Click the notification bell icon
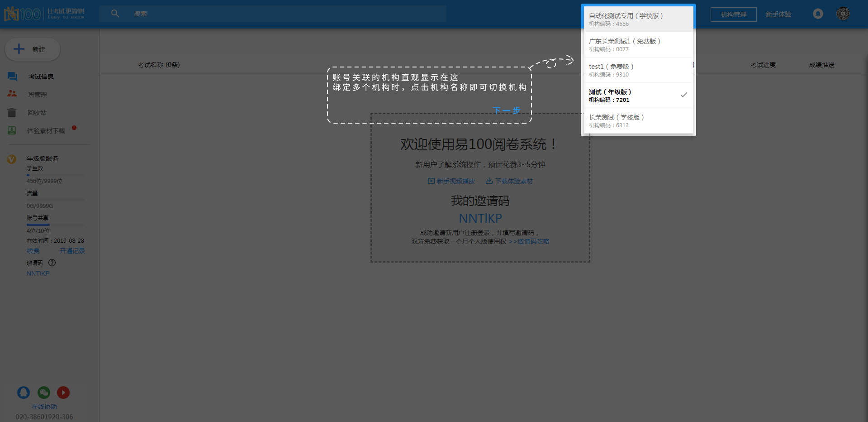Image resolution: width=868 pixels, height=422 pixels. pyautogui.click(x=817, y=14)
